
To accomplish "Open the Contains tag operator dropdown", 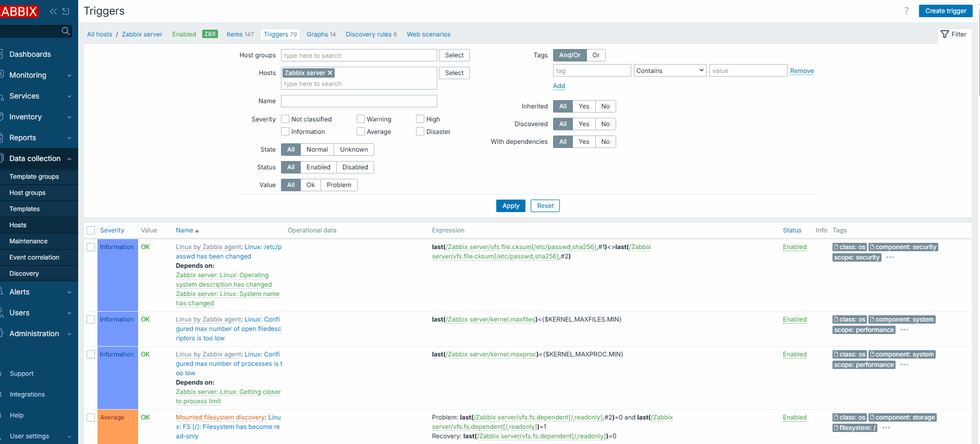I will pos(670,71).
